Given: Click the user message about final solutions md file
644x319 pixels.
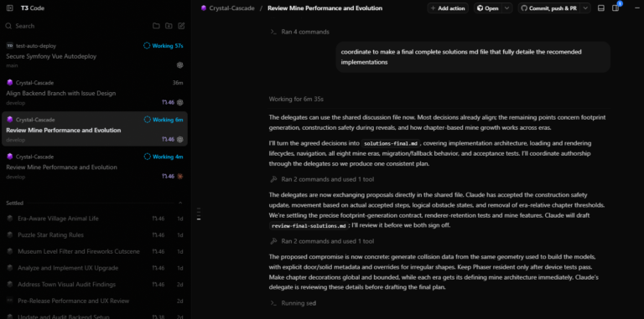Looking at the screenshot, I should 473,57.
